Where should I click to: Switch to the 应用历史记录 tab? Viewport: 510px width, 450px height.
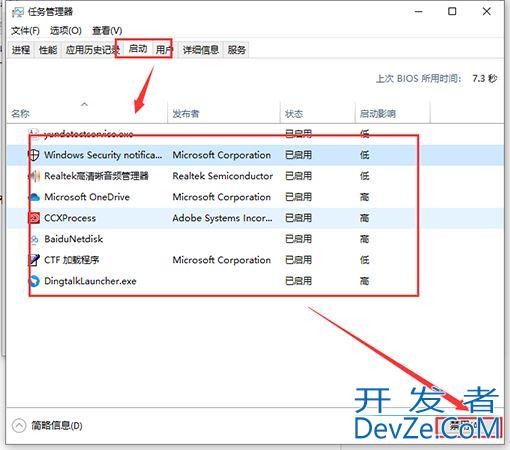pos(92,50)
